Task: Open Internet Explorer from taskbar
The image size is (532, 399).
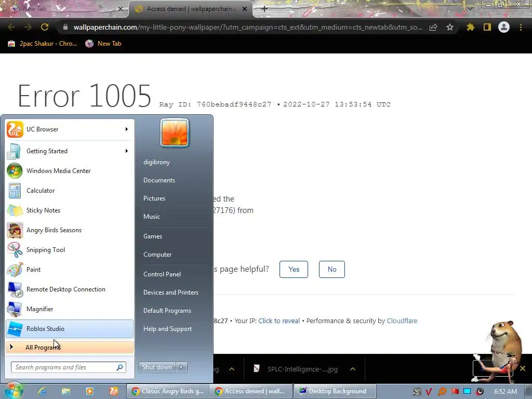Action: [x=42, y=391]
